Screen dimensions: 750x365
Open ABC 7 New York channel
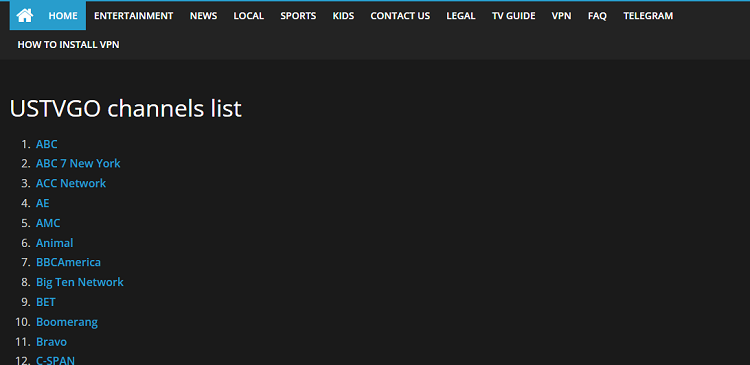click(78, 164)
